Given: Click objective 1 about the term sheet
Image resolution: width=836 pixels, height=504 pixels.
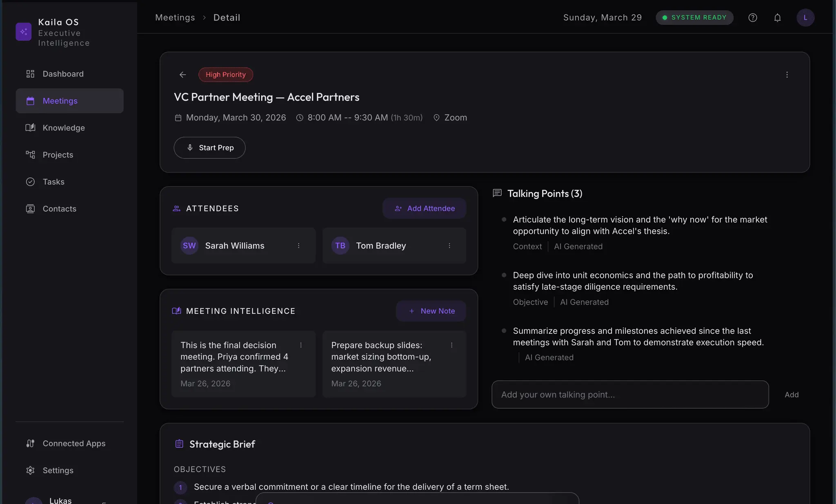Looking at the screenshot, I should point(351,487).
